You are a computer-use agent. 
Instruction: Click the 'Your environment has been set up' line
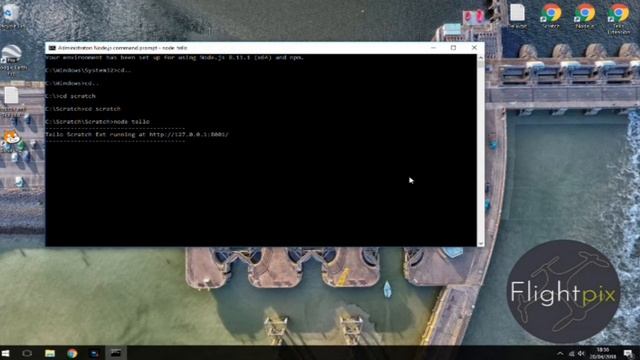pos(175,58)
